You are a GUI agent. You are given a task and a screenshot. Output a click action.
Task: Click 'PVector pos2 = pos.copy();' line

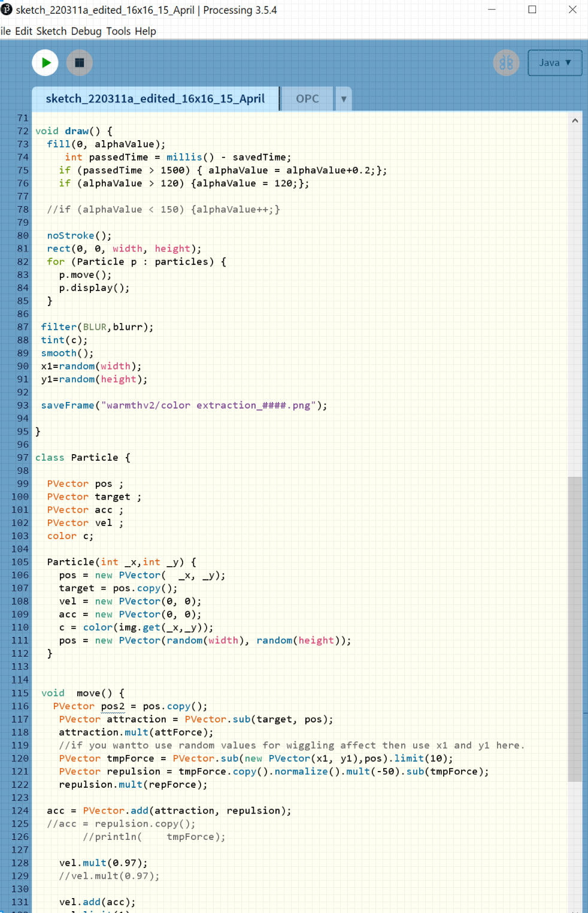pyautogui.click(x=130, y=707)
